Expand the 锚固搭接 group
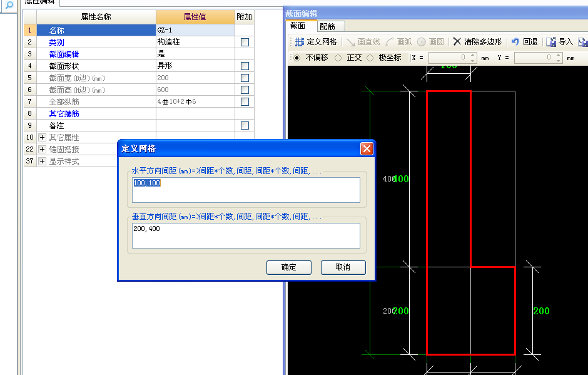This screenshot has height=375, width=588. [x=42, y=150]
